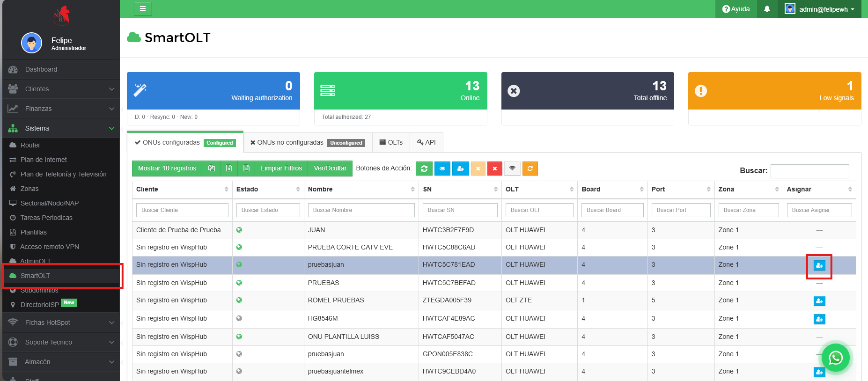Click the orange resync action button
The height and width of the screenshot is (381, 868).
point(530,169)
